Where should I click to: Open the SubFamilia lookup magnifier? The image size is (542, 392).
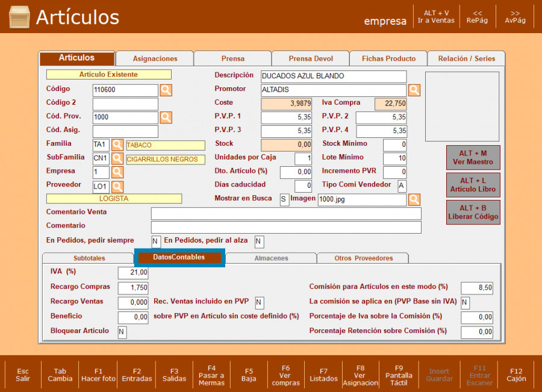coord(117,159)
